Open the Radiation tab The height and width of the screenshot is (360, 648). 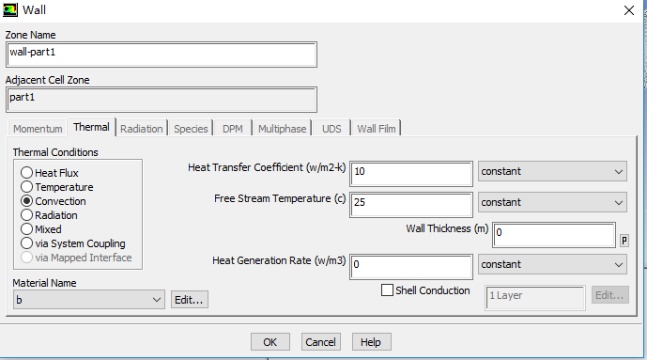pyautogui.click(x=141, y=129)
